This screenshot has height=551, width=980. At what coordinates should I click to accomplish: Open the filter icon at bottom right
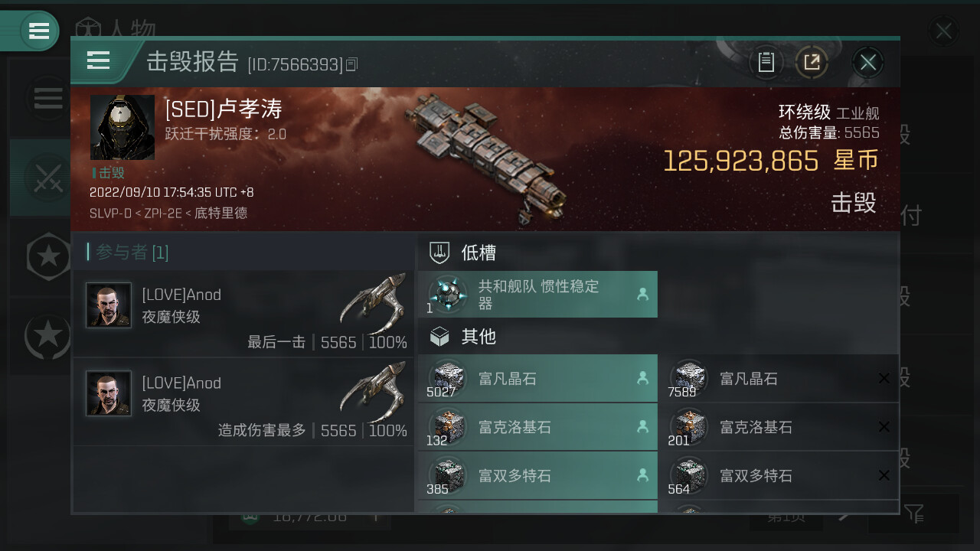[913, 514]
